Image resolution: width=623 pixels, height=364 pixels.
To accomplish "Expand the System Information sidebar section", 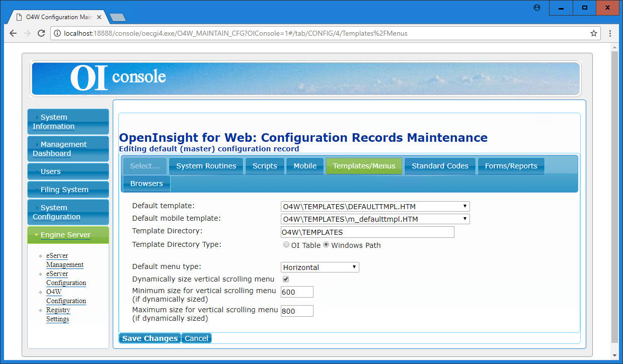I will point(68,122).
